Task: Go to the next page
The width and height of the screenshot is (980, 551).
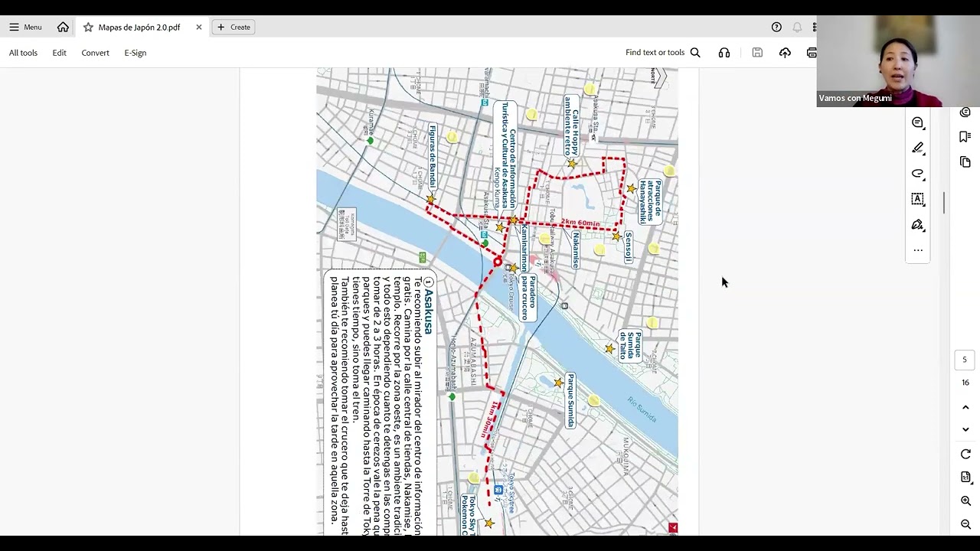Action: [965, 429]
